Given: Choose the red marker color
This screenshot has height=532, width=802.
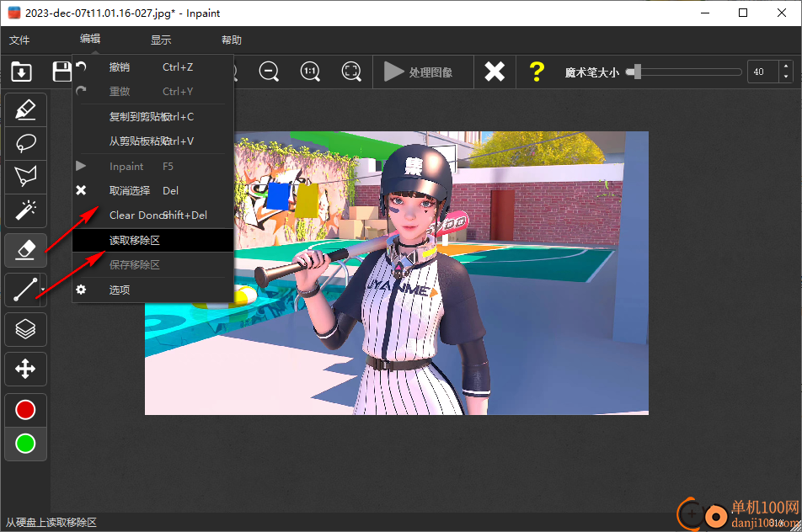Looking at the screenshot, I should pos(25,410).
